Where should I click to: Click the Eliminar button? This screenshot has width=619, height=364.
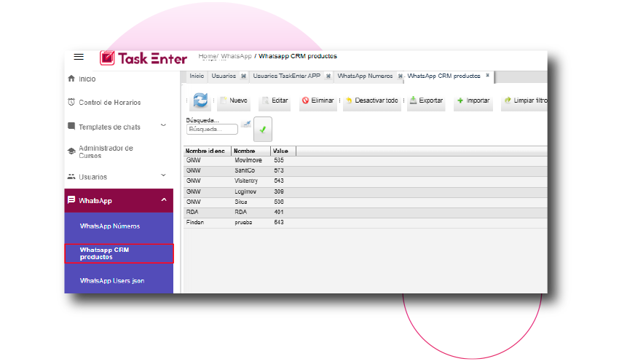(318, 100)
